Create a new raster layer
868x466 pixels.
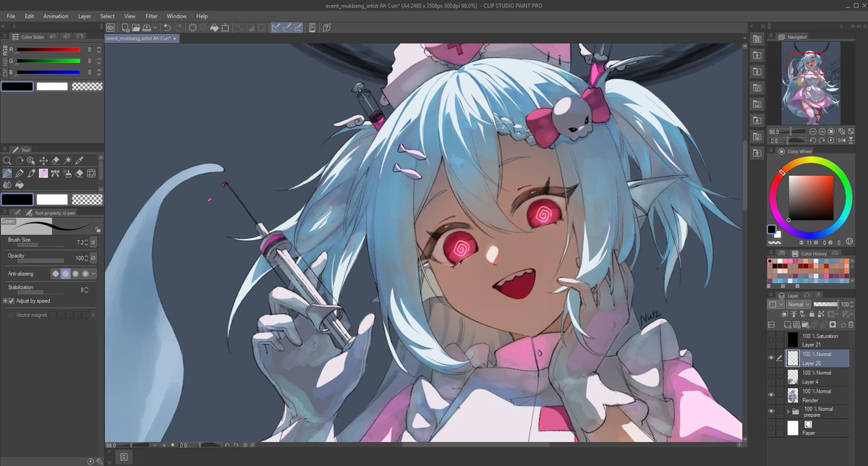[787, 324]
